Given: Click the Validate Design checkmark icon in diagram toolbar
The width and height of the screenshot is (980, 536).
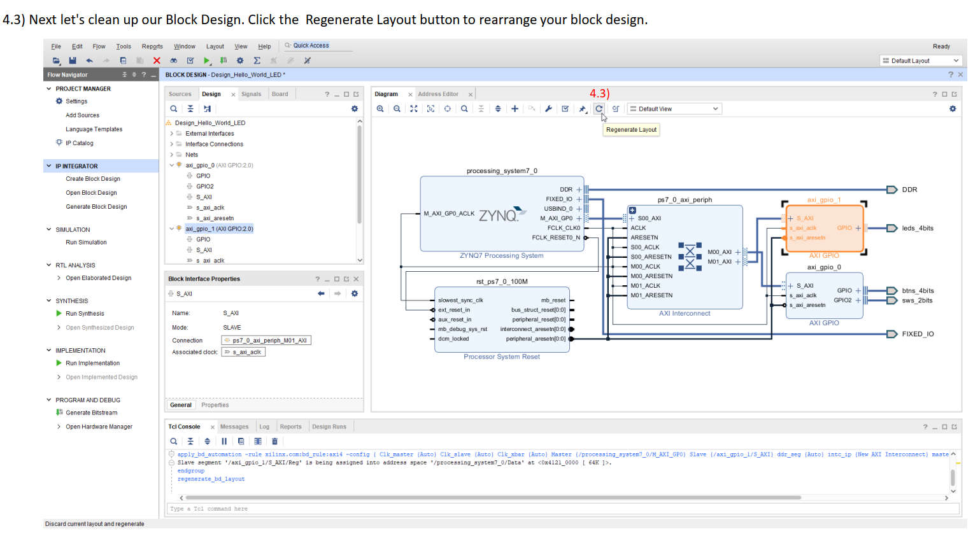Looking at the screenshot, I should 565,109.
